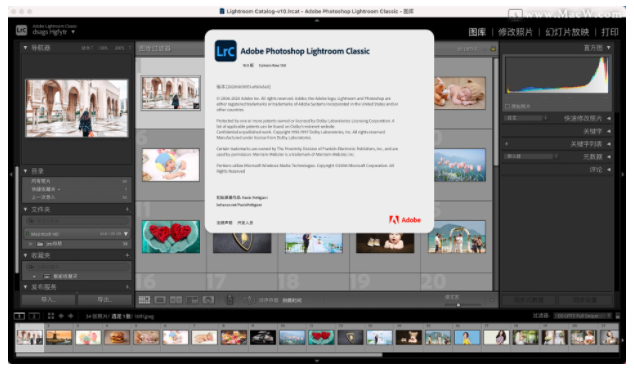Open the filmstrip filter preset dropdown
The width and height of the screenshot is (634, 374).
[583, 315]
